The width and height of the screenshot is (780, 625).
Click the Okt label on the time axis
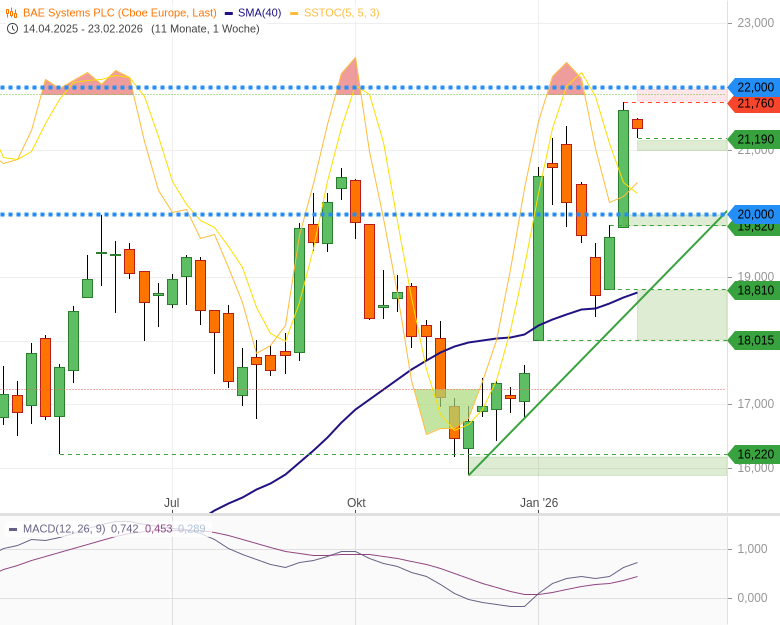pyautogui.click(x=356, y=502)
